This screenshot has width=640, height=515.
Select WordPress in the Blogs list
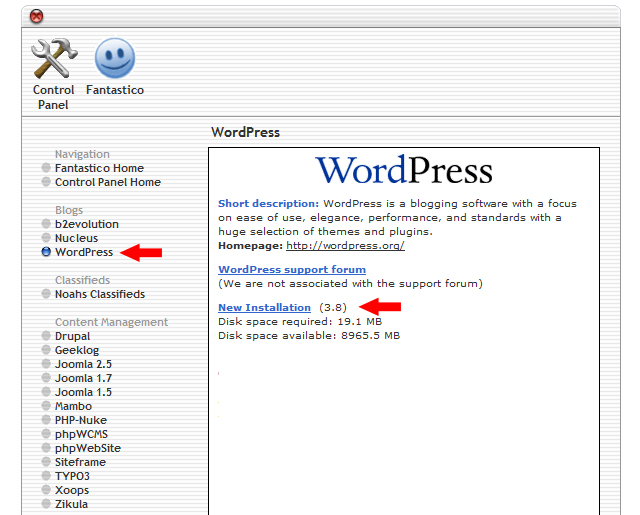(x=84, y=252)
